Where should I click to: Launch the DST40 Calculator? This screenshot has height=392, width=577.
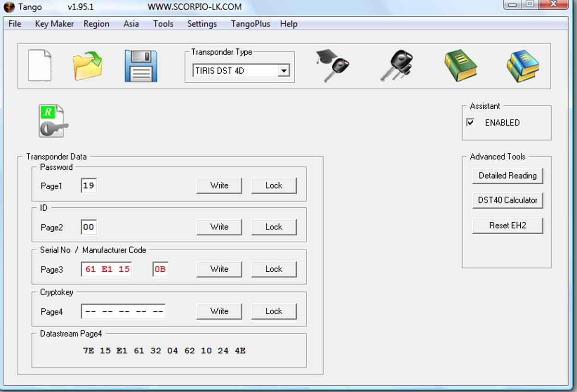[x=508, y=200]
